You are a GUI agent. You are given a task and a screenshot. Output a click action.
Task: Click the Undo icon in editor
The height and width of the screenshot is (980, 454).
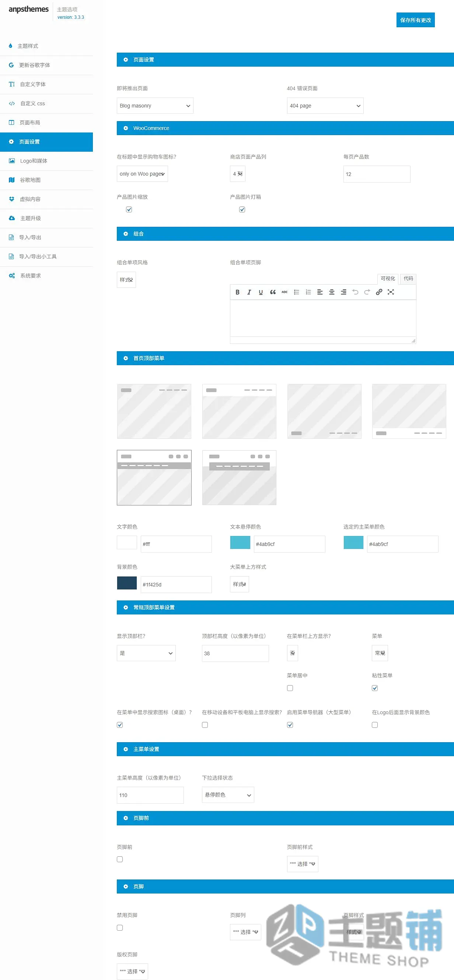coord(355,292)
